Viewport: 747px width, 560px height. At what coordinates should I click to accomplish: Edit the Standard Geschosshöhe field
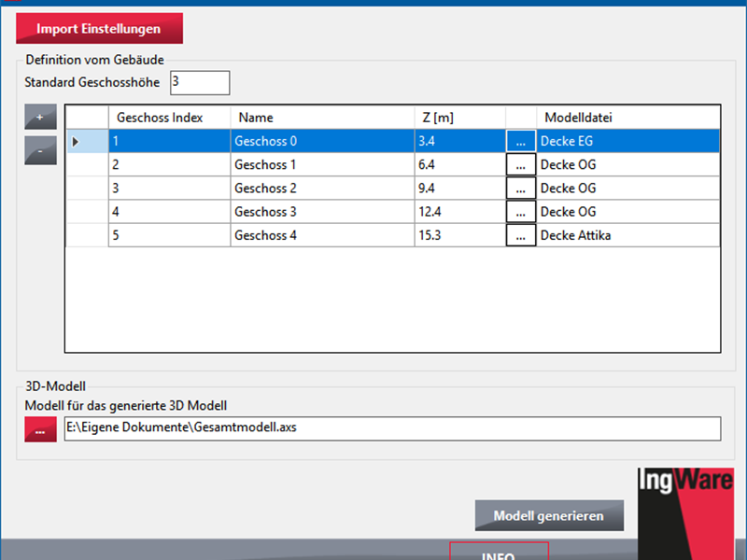(x=199, y=82)
